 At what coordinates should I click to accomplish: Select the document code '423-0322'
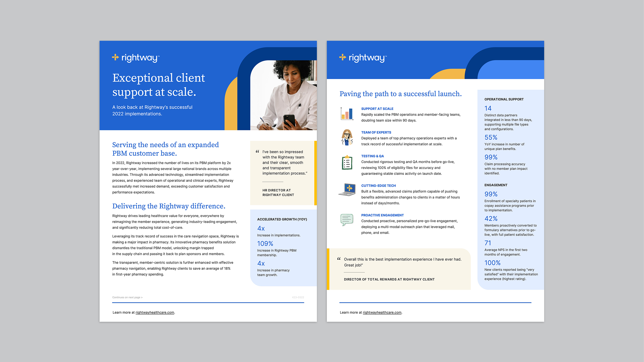click(x=298, y=297)
